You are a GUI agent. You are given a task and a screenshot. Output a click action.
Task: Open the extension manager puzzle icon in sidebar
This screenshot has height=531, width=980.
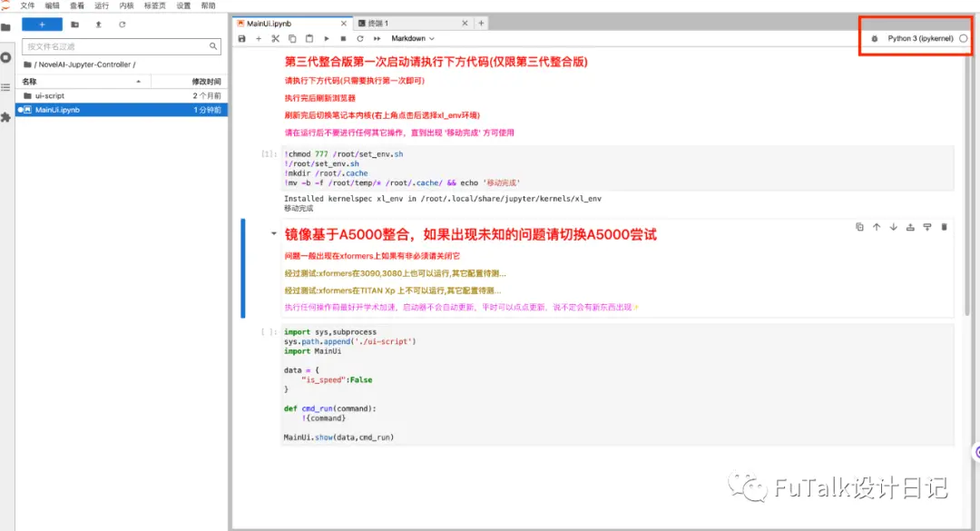pos(6,117)
